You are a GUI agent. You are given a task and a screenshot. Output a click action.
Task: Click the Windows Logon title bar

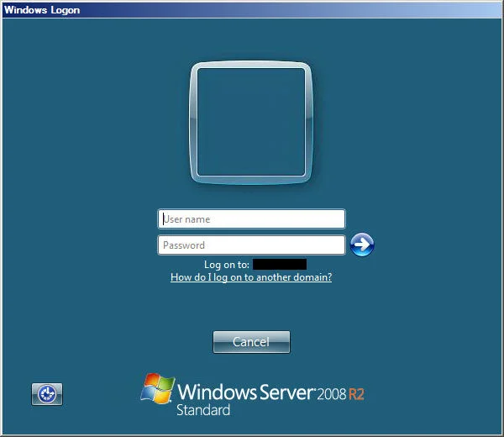coord(252,10)
